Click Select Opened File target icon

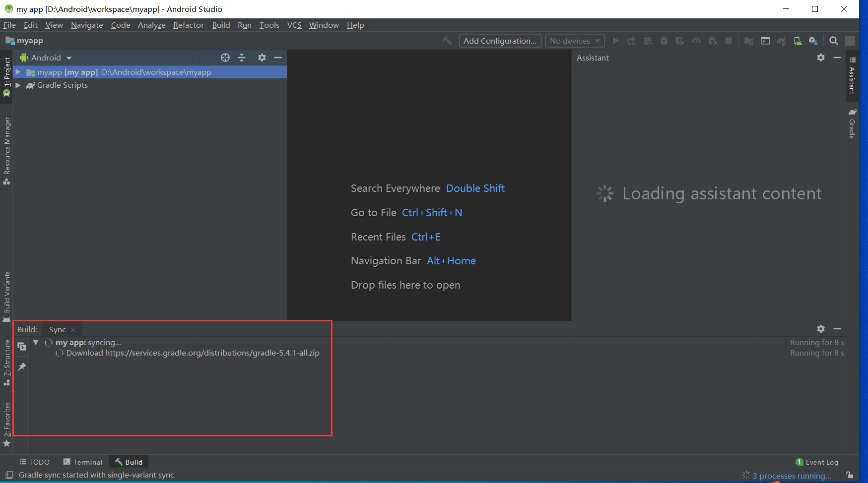(x=225, y=58)
